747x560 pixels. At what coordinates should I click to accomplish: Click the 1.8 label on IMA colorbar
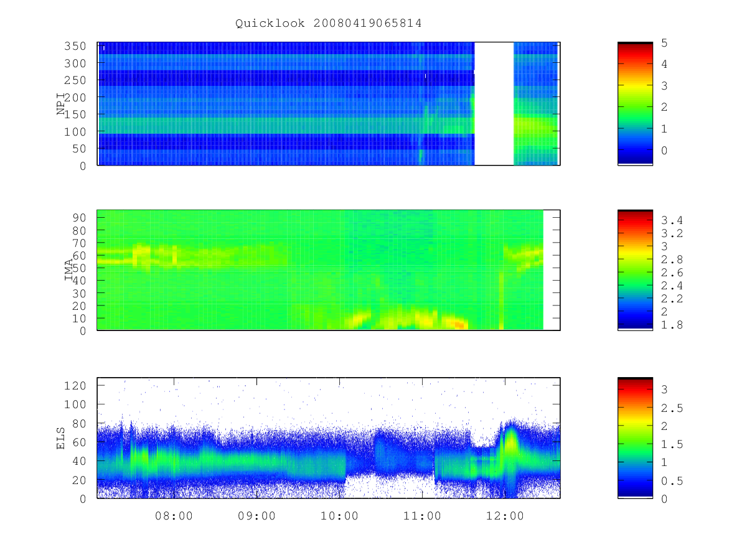[672, 325]
